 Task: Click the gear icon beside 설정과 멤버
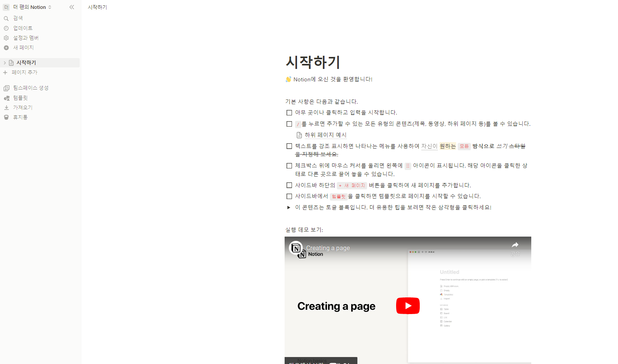(x=6, y=38)
